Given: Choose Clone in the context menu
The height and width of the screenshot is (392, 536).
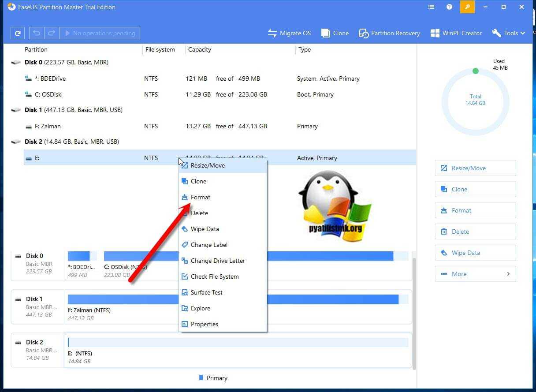Looking at the screenshot, I should click(223, 181).
